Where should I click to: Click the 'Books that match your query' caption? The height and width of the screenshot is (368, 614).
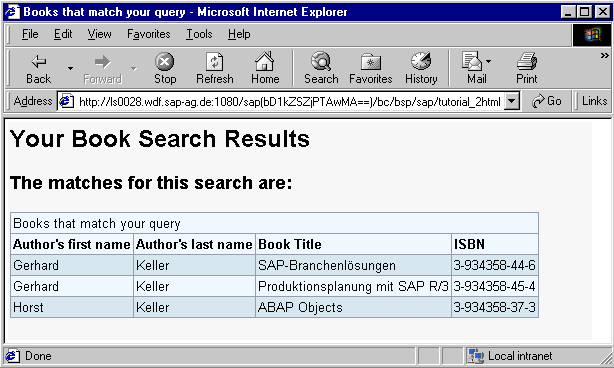[97, 224]
